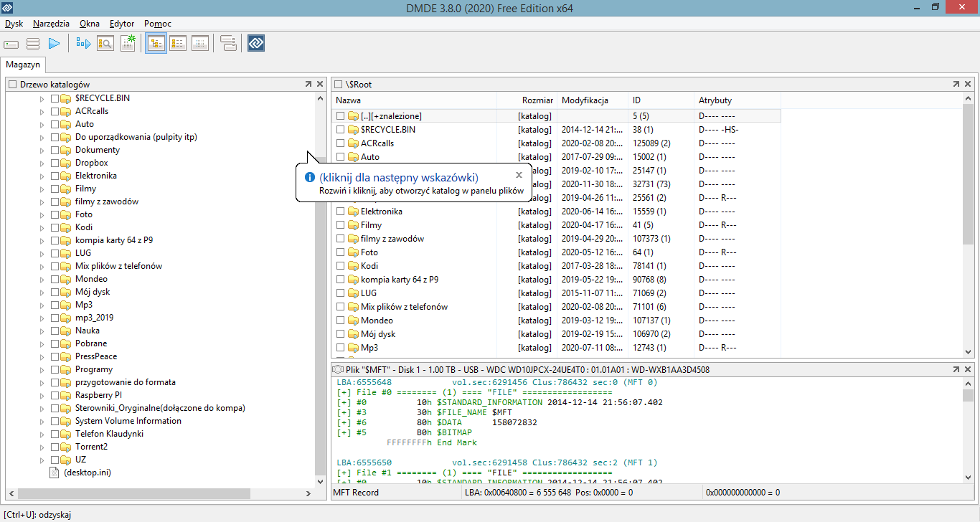Switch to the Magazyn tab
The height and width of the screenshot is (522, 980).
click(23, 65)
